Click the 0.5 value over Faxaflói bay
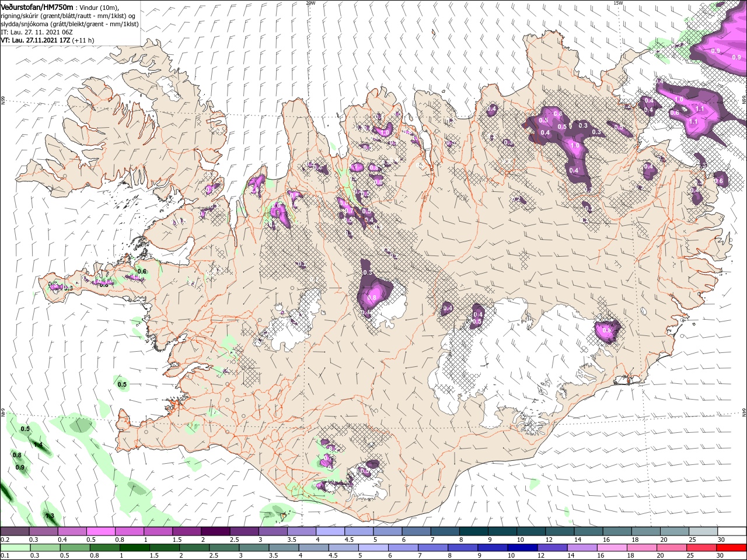747x560 pixels. [x=122, y=384]
